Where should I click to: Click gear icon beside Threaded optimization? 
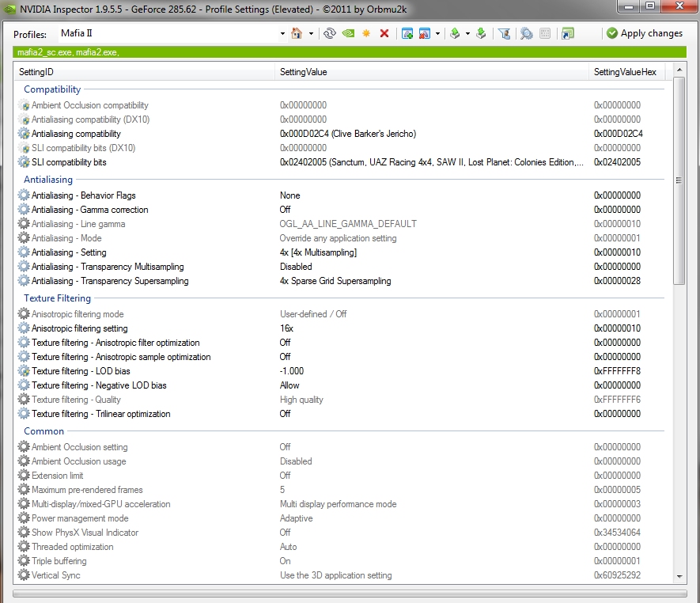[24, 547]
